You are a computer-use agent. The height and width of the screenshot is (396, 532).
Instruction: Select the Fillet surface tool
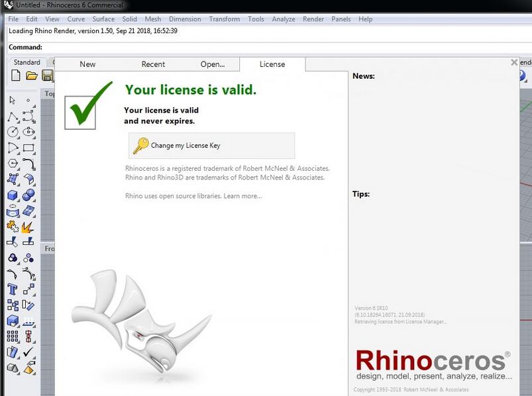pos(29,179)
